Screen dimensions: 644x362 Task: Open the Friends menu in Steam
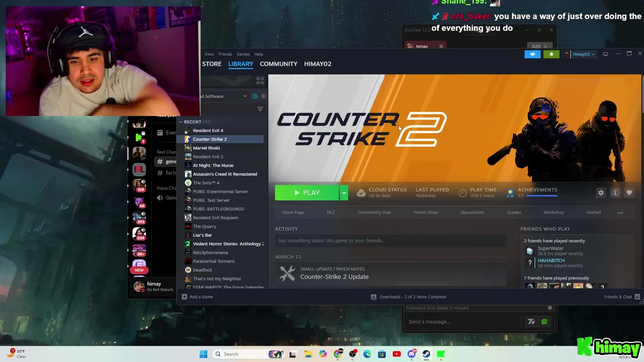point(225,54)
